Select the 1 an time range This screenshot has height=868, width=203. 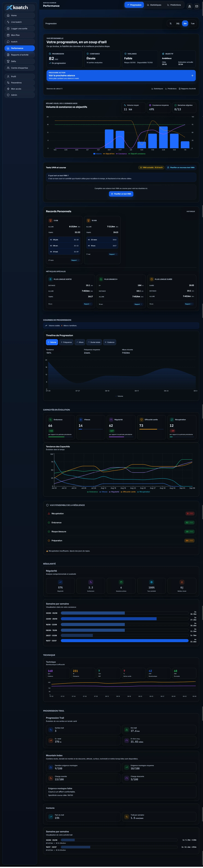(193, 24)
